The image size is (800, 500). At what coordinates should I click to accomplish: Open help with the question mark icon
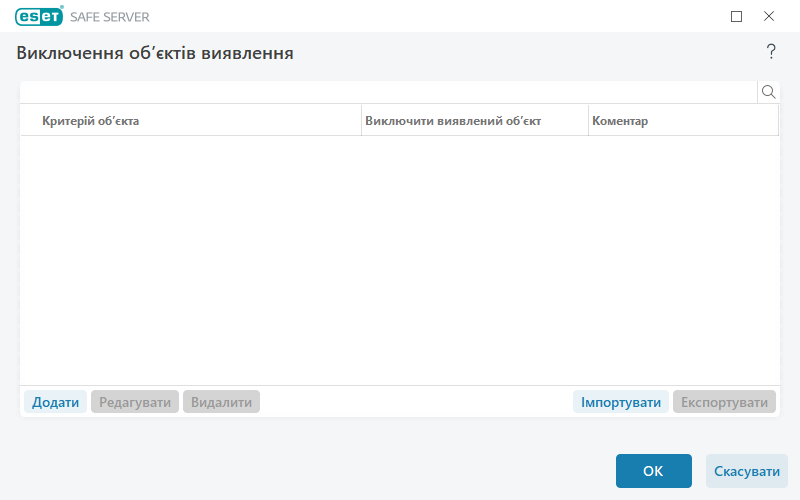(771, 52)
